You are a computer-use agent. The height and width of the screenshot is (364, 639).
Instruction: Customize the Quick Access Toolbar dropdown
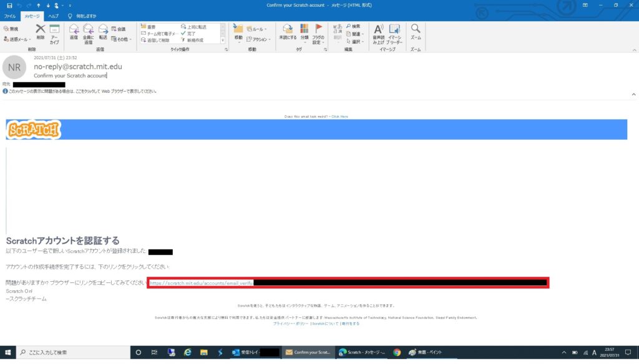click(70, 5)
